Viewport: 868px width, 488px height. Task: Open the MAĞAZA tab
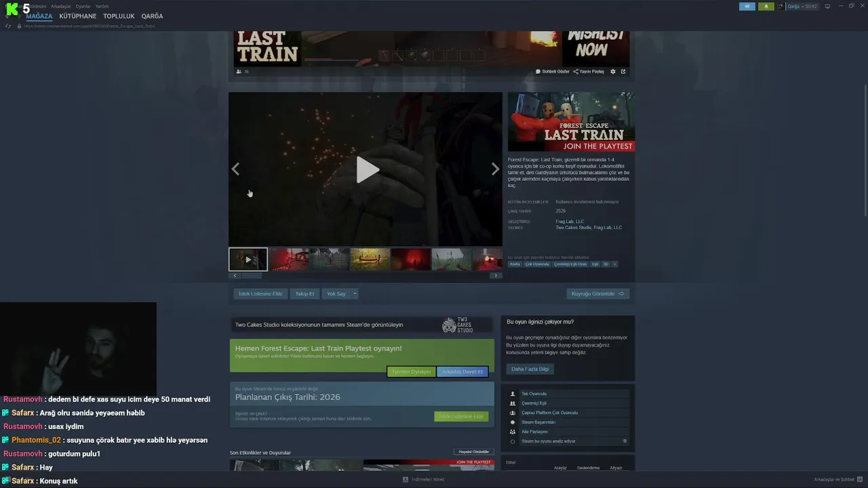[x=39, y=16]
